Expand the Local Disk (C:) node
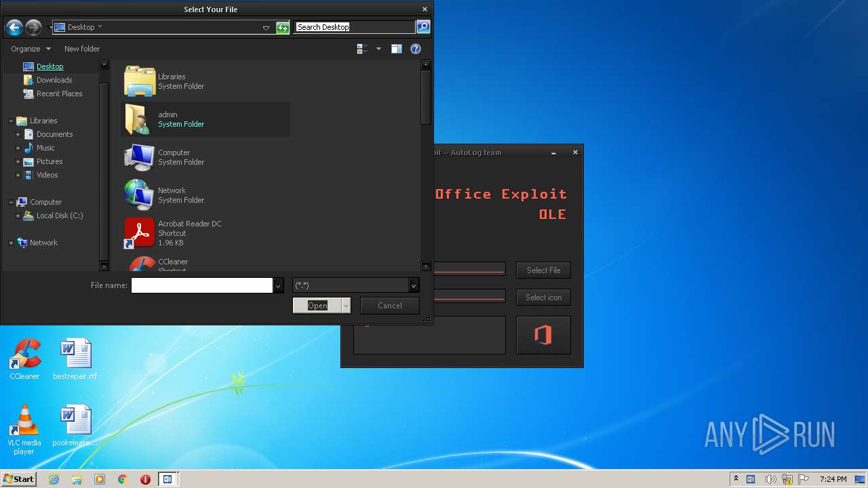 (x=18, y=216)
